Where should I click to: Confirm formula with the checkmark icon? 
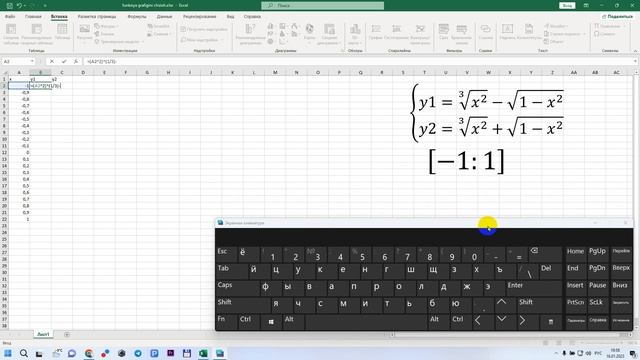tap(64, 61)
